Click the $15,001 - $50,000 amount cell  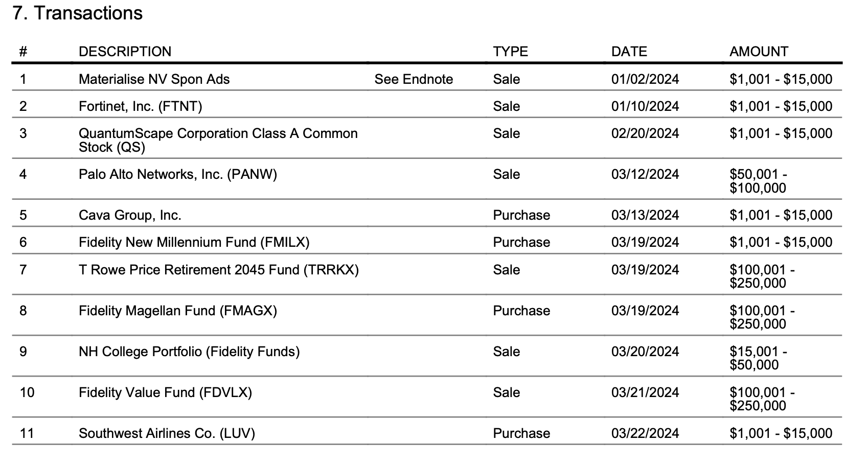tap(757, 358)
